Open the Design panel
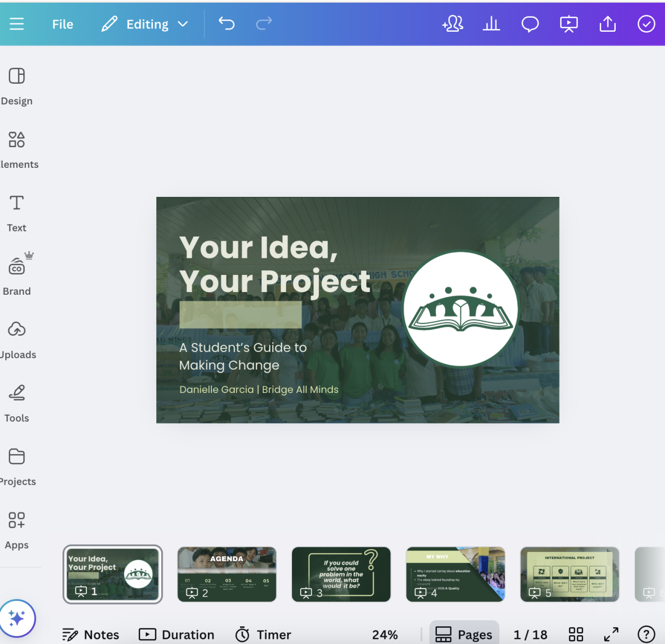665x644 pixels. click(x=17, y=87)
